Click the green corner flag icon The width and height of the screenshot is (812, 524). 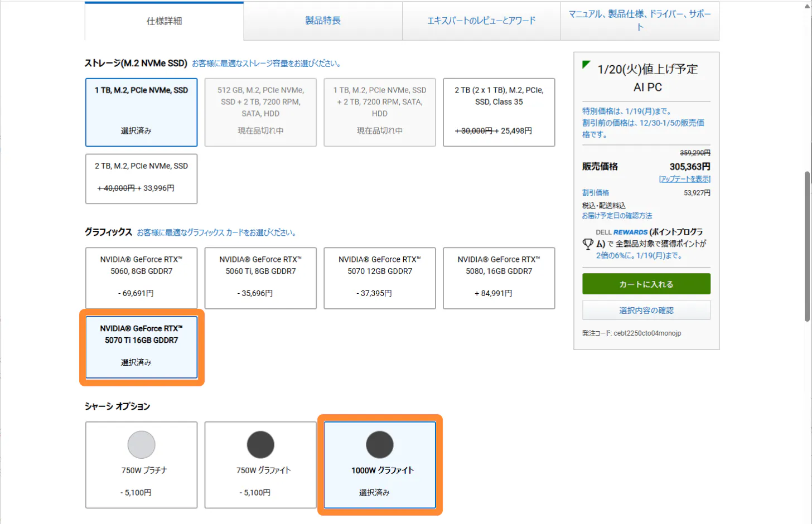[x=586, y=65]
